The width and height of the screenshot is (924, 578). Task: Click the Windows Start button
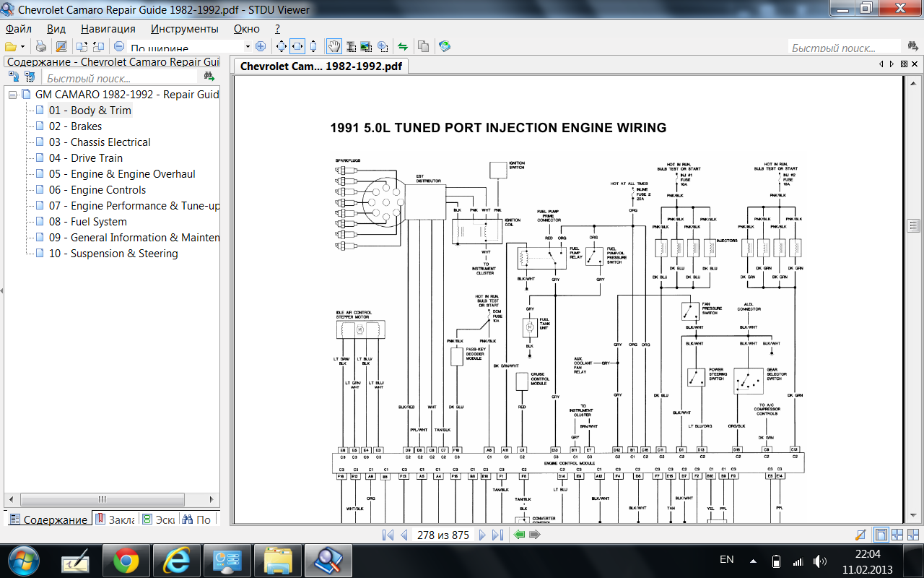tap(25, 560)
